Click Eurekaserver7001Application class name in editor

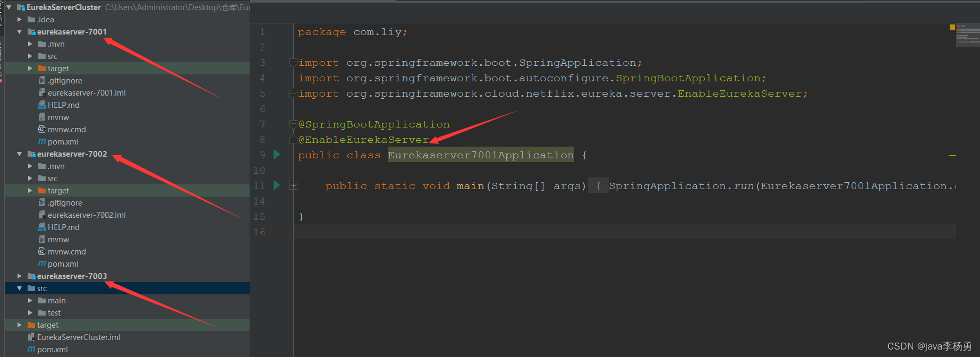tap(480, 155)
